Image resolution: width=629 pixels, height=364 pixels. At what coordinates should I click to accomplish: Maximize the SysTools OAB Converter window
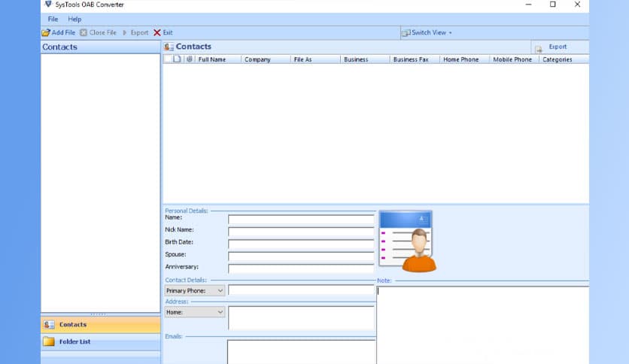coord(553,5)
